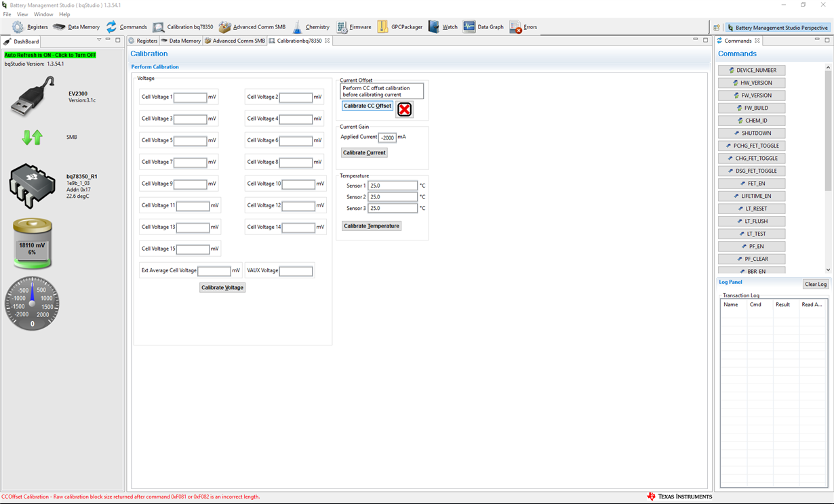Viewport: 834px width, 504px height.
Task: Click the Cmd column header in Transaction Log
Action: (x=759, y=305)
